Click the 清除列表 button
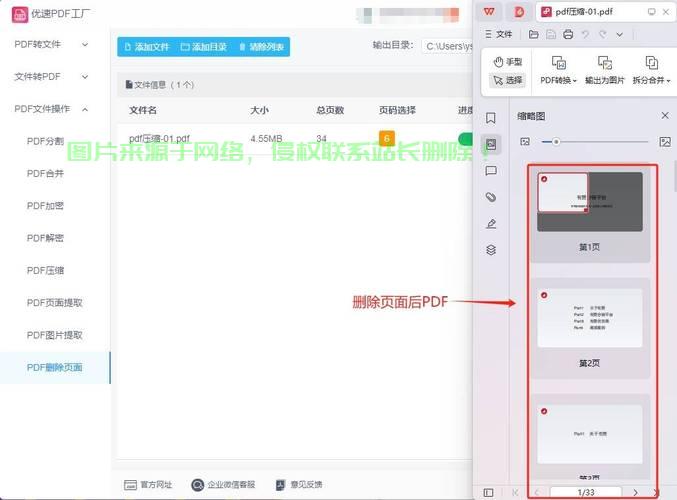 click(262, 47)
